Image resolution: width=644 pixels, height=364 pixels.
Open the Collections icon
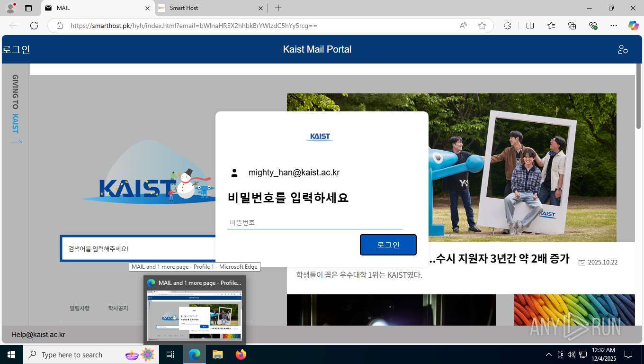coord(572,26)
